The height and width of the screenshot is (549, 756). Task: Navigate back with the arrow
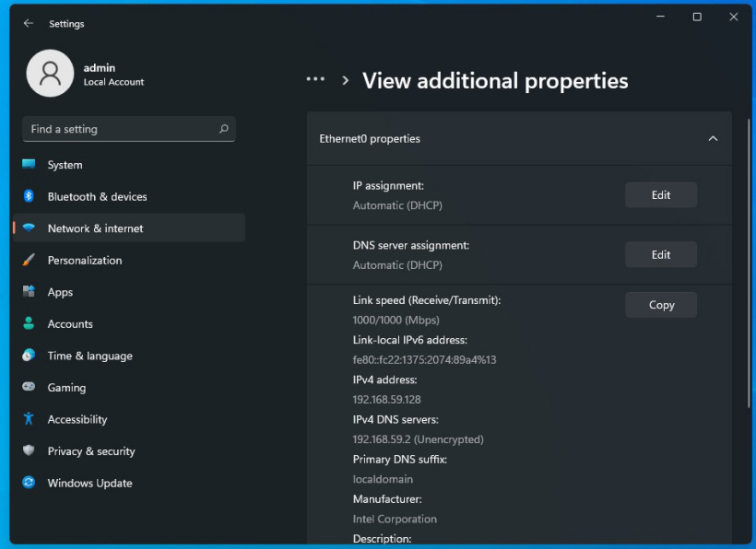click(29, 23)
